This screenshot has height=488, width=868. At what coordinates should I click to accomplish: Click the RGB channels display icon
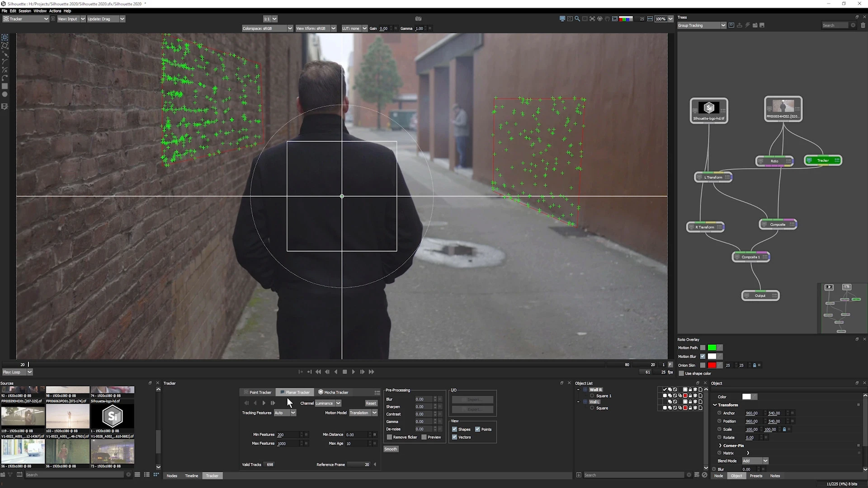click(x=626, y=19)
